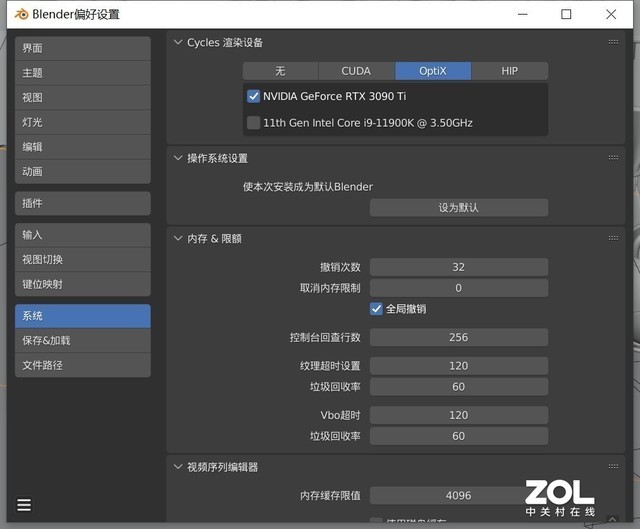
Task: Open the 编辑 preferences category
Action: tap(83, 147)
